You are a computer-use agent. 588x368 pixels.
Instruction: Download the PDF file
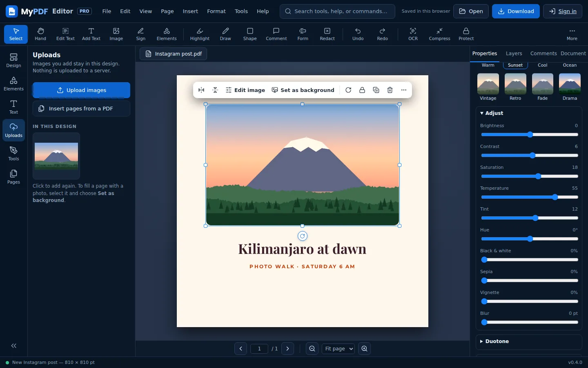pyautogui.click(x=516, y=11)
